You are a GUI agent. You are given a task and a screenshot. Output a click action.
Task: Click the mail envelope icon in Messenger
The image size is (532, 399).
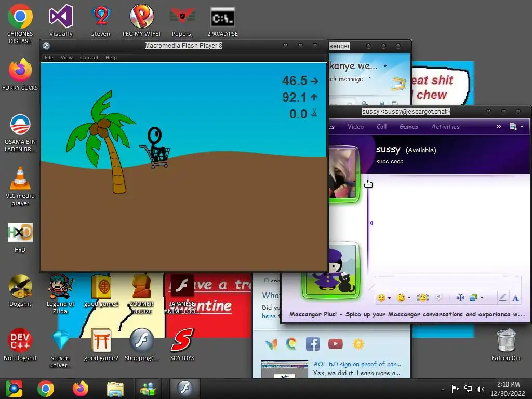(x=398, y=84)
